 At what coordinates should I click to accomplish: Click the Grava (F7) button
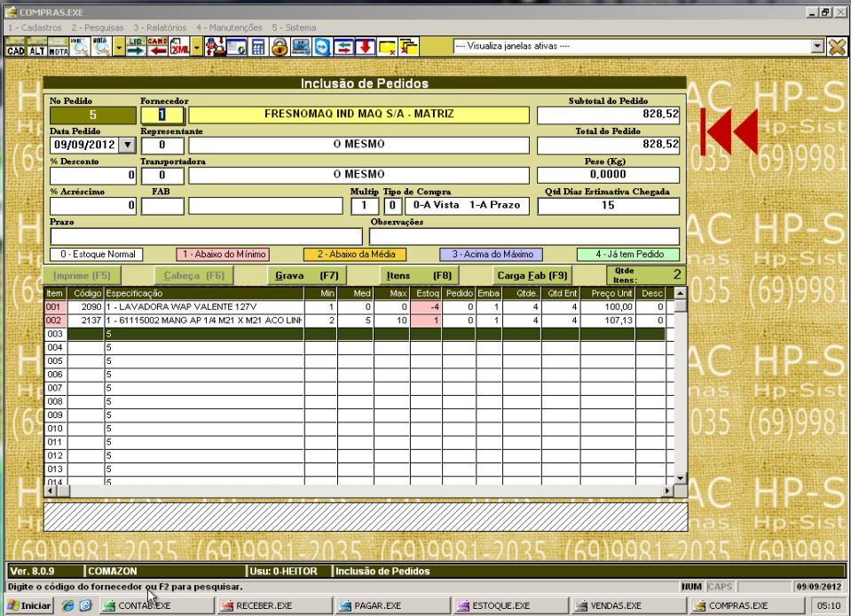(307, 276)
